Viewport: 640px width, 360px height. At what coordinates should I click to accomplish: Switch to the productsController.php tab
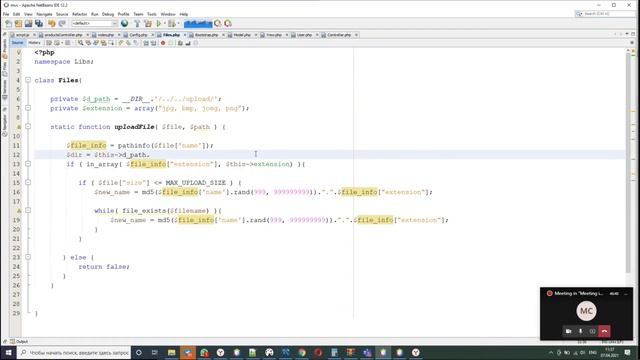63,35
